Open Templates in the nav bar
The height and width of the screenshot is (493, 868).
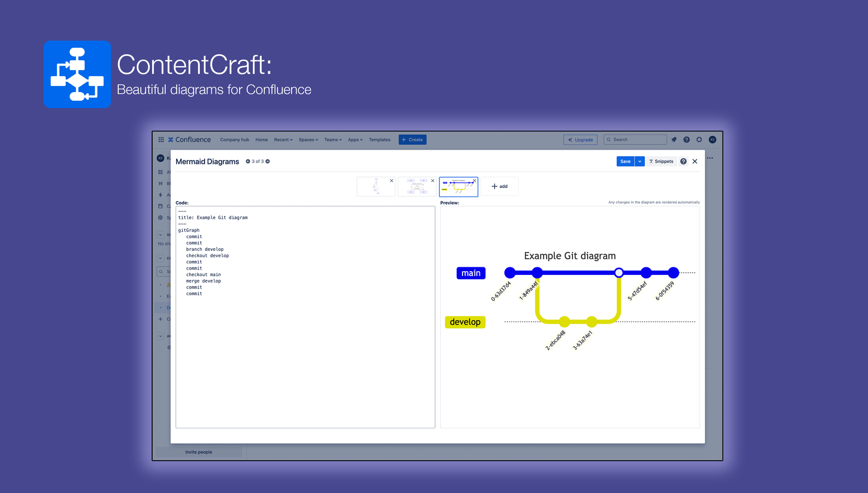(x=380, y=140)
